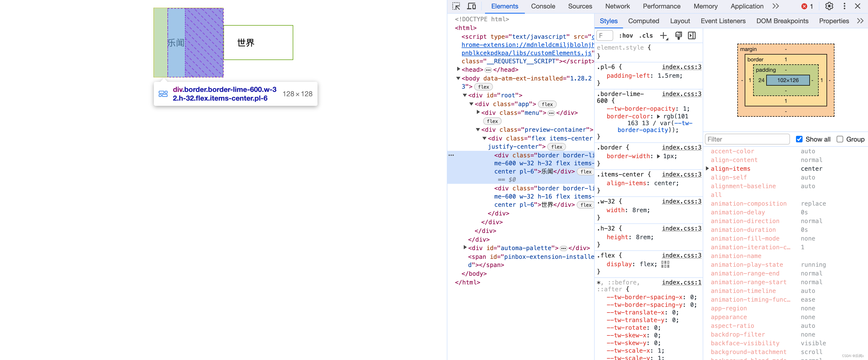Expand the head element node
Screen dimensions: 868x360
click(x=458, y=69)
